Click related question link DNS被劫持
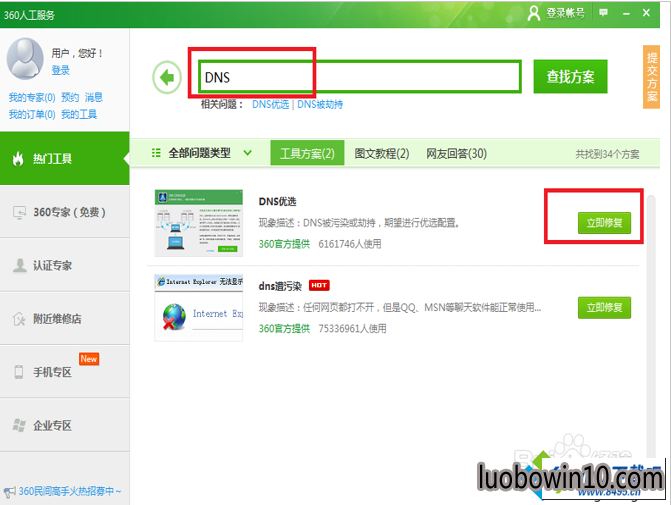This screenshot has width=671, height=505. (x=320, y=104)
